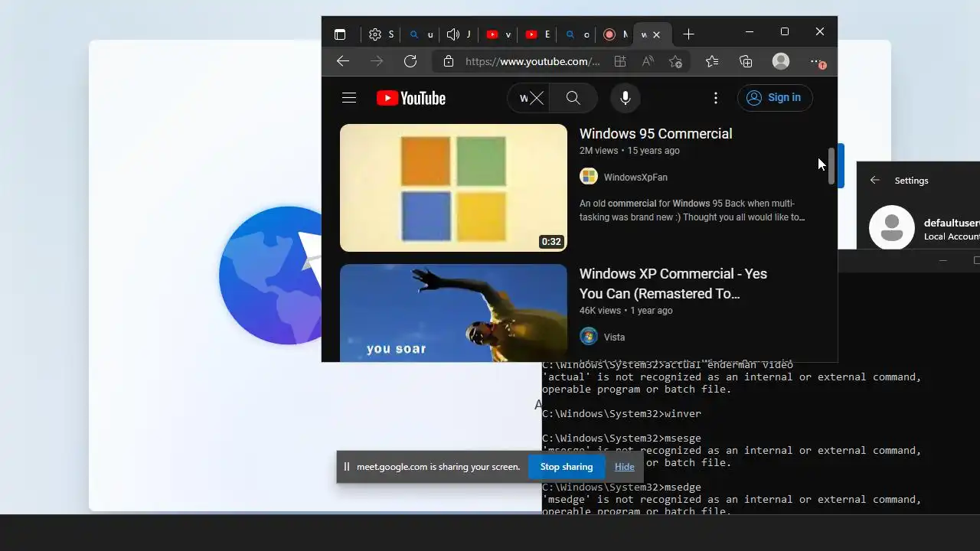Open the Windows XP Commercial video thumbnail
980x551 pixels.
[453, 313]
